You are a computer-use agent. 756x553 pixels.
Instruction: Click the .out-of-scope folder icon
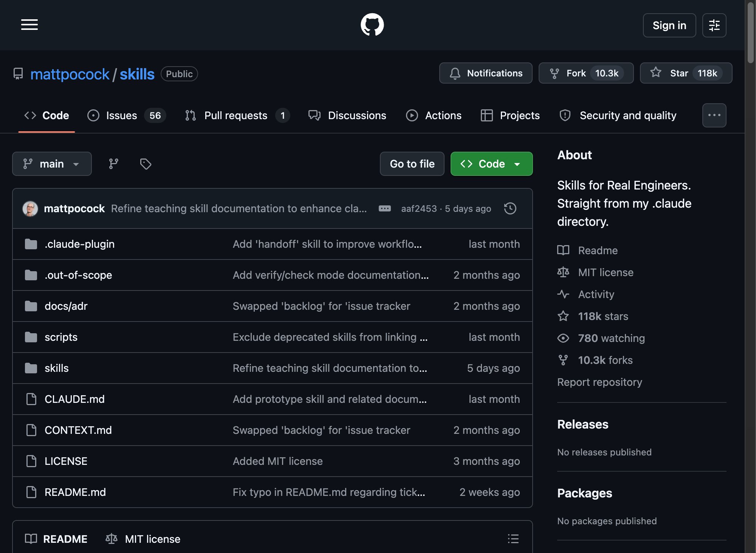point(31,275)
